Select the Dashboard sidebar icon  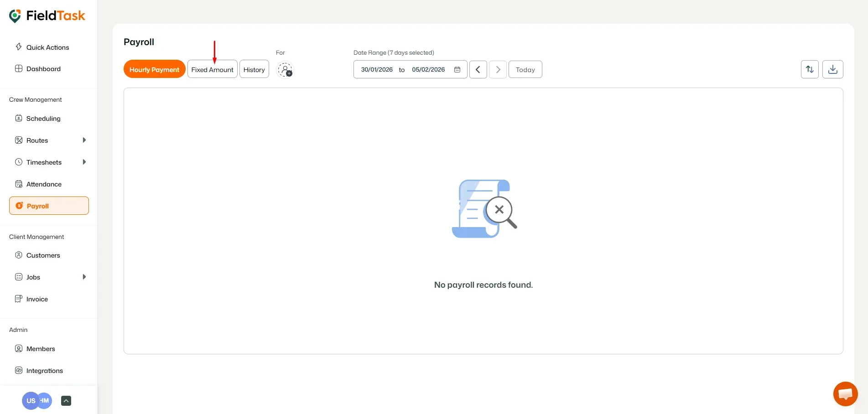pos(19,68)
